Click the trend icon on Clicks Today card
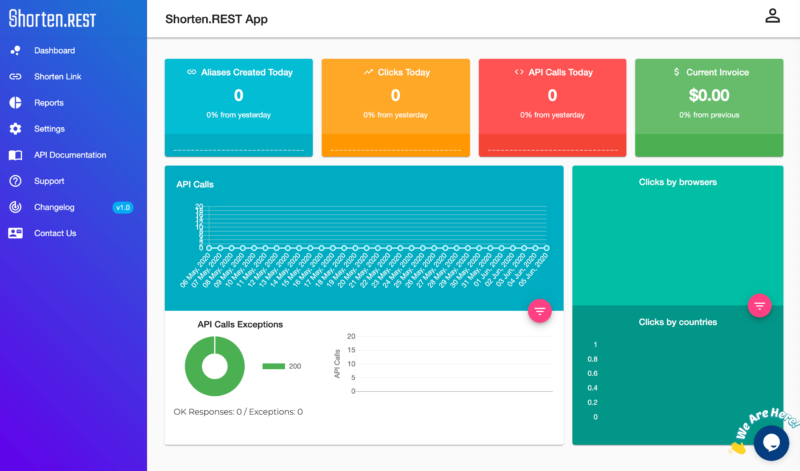This screenshot has width=800, height=471. coord(368,72)
